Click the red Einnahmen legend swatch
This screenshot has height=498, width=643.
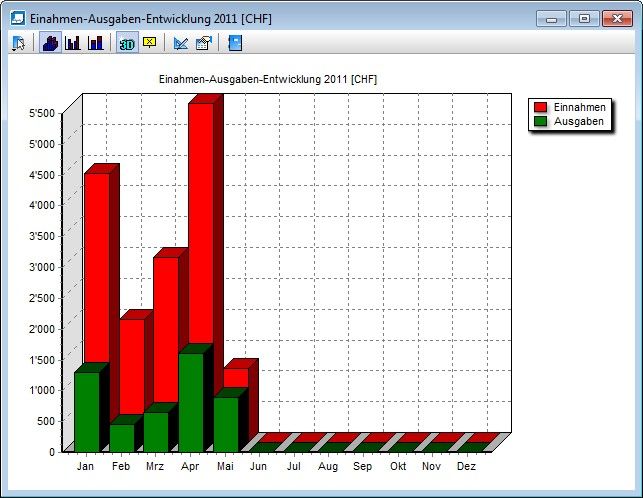[540, 107]
